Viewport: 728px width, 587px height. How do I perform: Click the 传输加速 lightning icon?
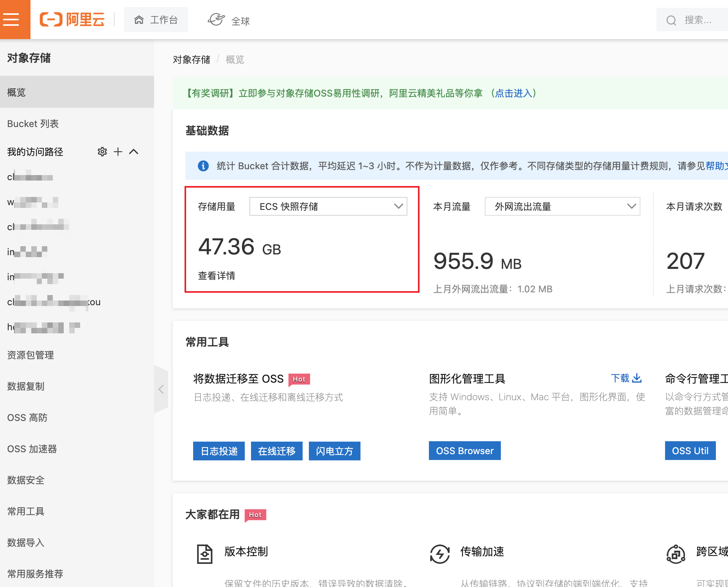coord(440,554)
